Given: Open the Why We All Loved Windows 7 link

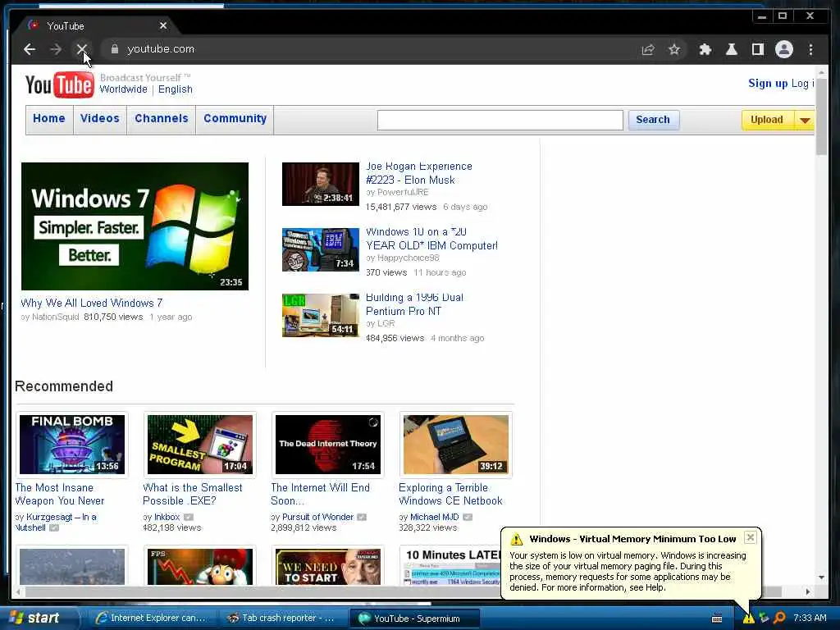Looking at the screenshot, I should pos(92,304).
